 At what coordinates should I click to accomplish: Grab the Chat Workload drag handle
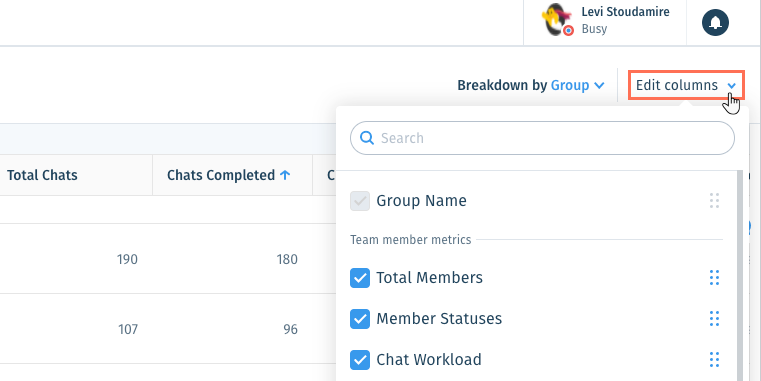click(x=714, y=360)
